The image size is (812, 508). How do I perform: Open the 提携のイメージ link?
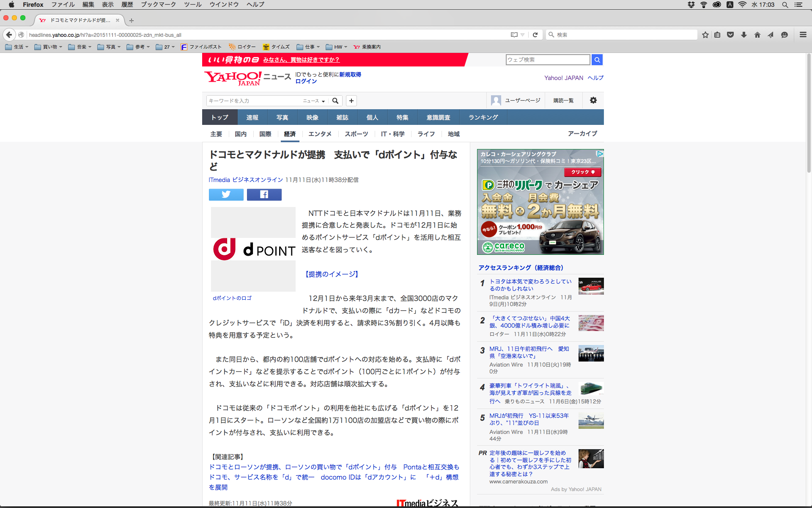(x=332, y=274)
